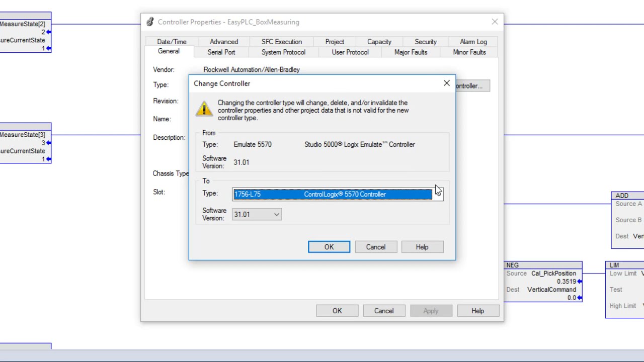
Task: Click the From software version 31.01 value
Action: pyautogui.click(x=242, y=162)
